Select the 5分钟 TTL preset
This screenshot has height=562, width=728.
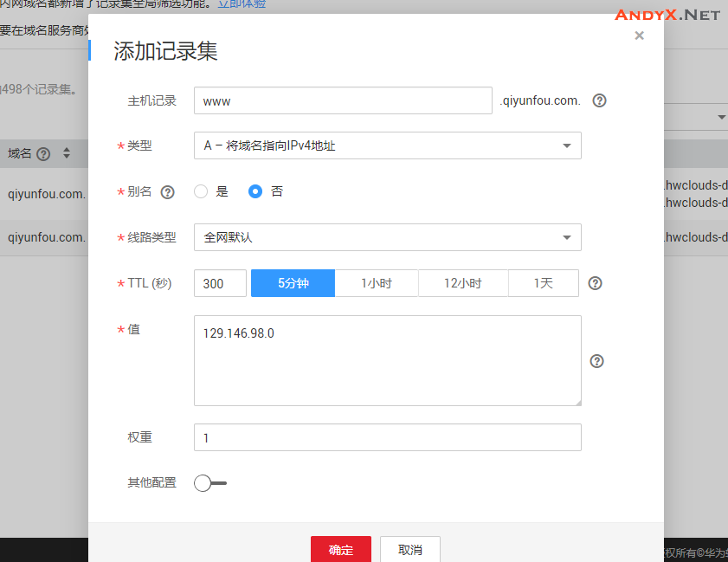293,283
